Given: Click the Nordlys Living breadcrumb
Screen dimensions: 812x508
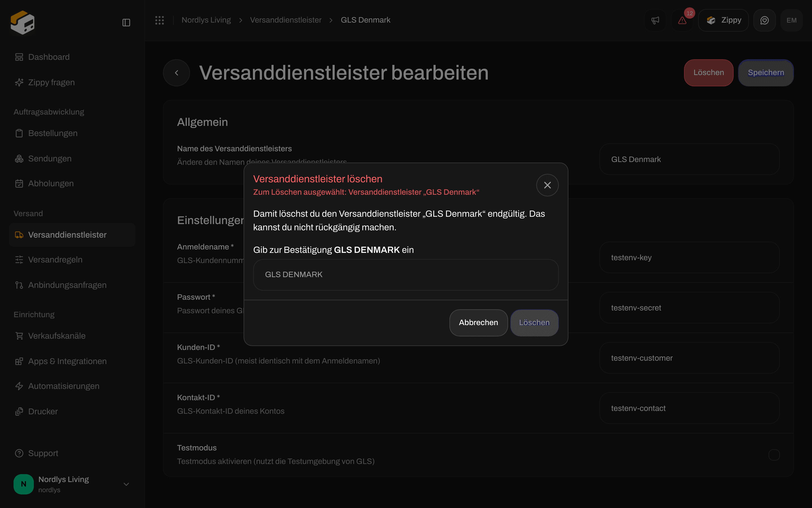Looking at the screenshot, I should pos(206,20).
